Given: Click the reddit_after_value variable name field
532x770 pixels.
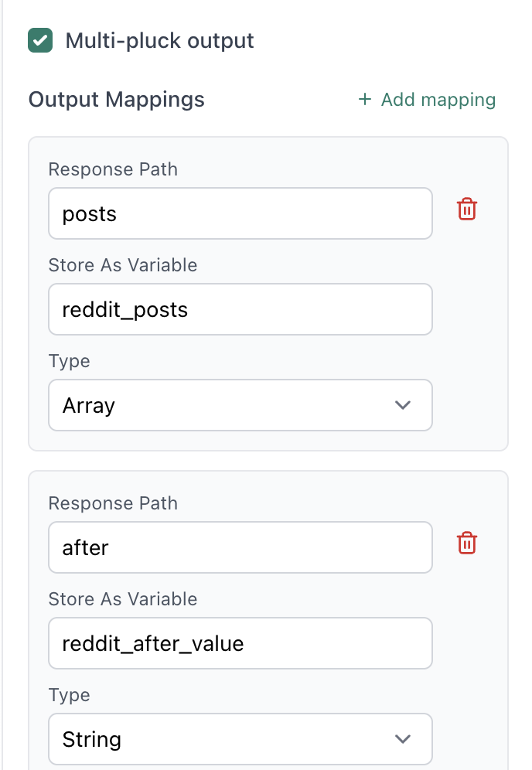Looking at the screenshot, I should (x=240, y=643).
